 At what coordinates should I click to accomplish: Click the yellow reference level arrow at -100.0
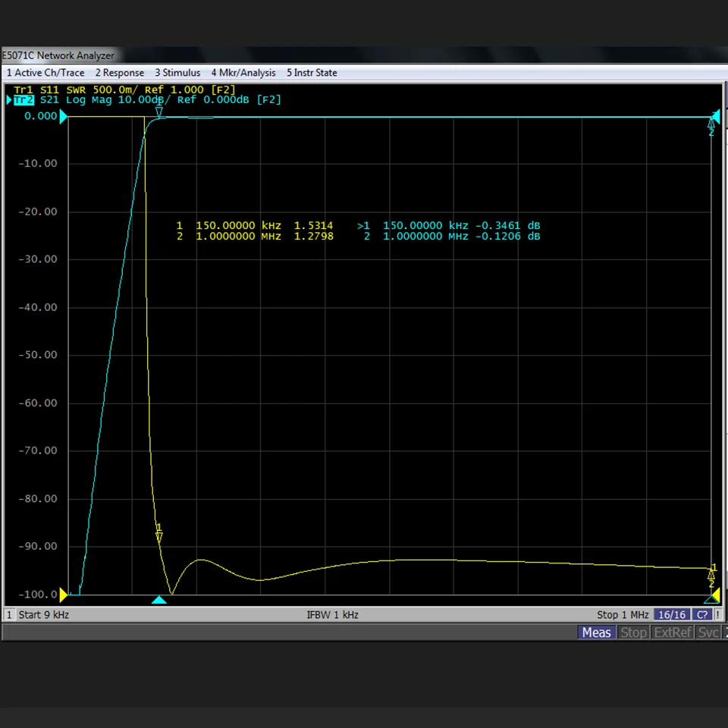(64, 595)
